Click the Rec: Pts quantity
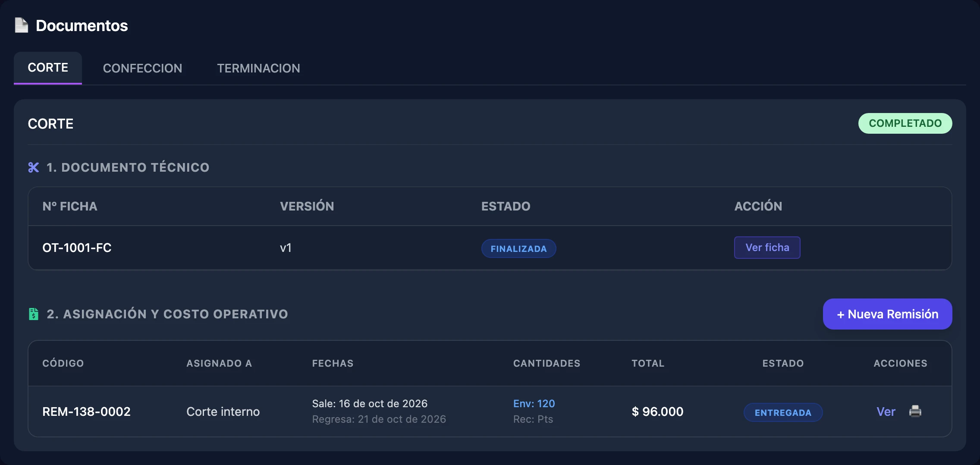The width and height of the screenshot is (980, 465). pyautogui.click(x=533, y=419)
